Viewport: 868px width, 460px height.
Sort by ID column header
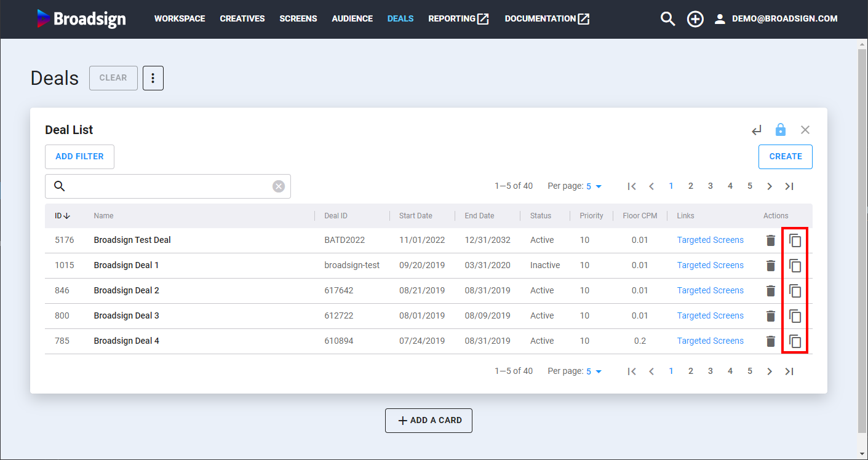(x=62, y=216)
